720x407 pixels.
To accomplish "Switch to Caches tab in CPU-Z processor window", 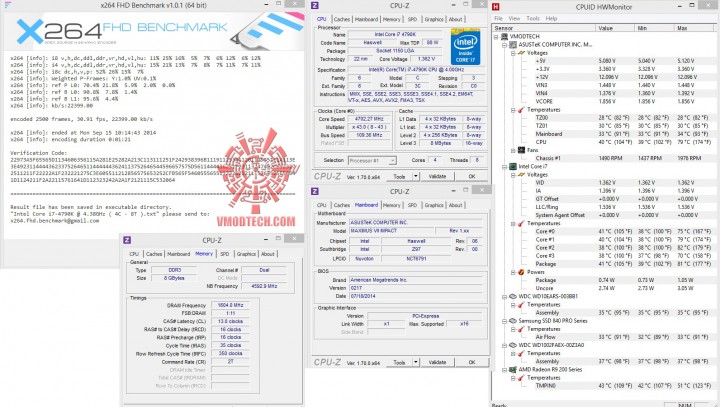I will (x=342, y=19).
